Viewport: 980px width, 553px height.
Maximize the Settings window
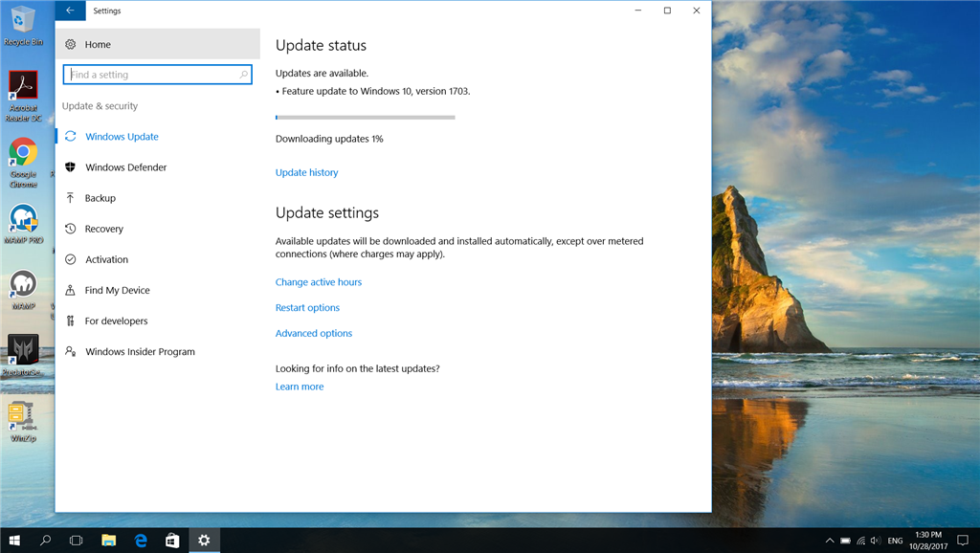tap(667, 11)
